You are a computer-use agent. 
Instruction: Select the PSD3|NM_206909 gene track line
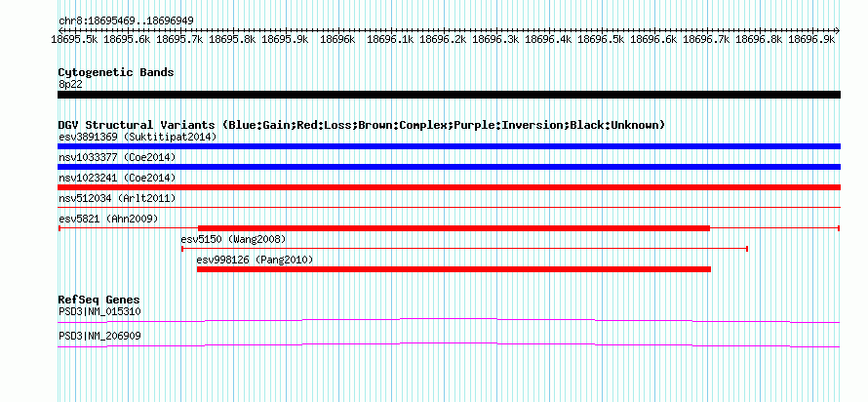pos(449,345)
